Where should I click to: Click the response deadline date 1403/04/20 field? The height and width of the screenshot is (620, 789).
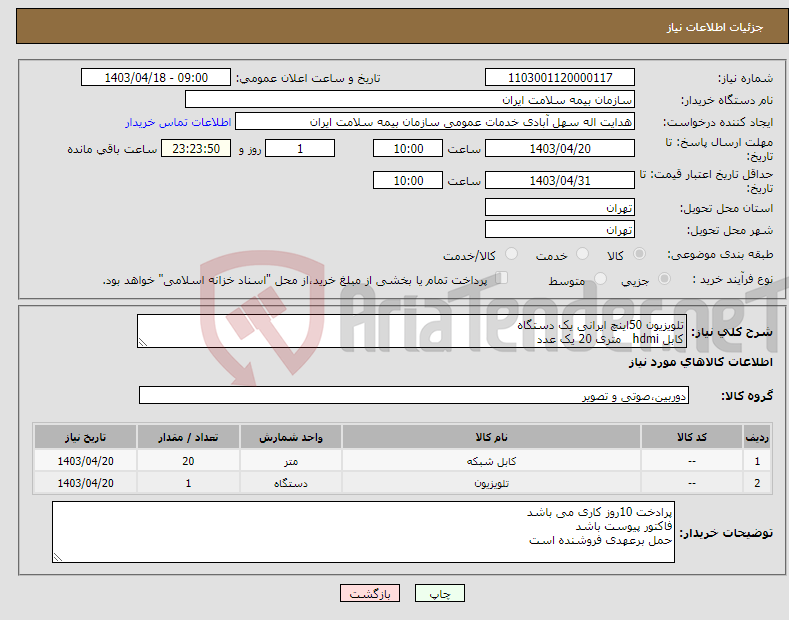(x=560, y=148)
